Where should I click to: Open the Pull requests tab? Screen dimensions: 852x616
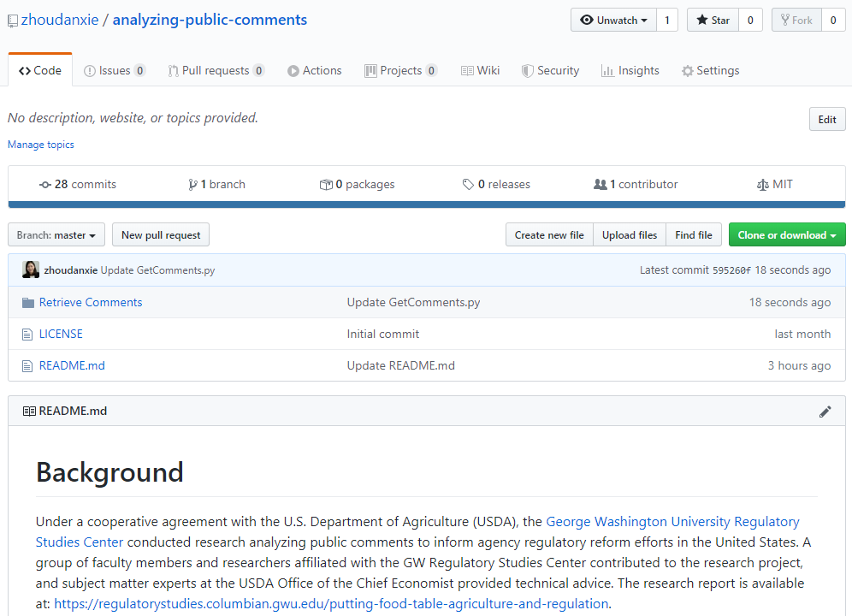point(216,71)
